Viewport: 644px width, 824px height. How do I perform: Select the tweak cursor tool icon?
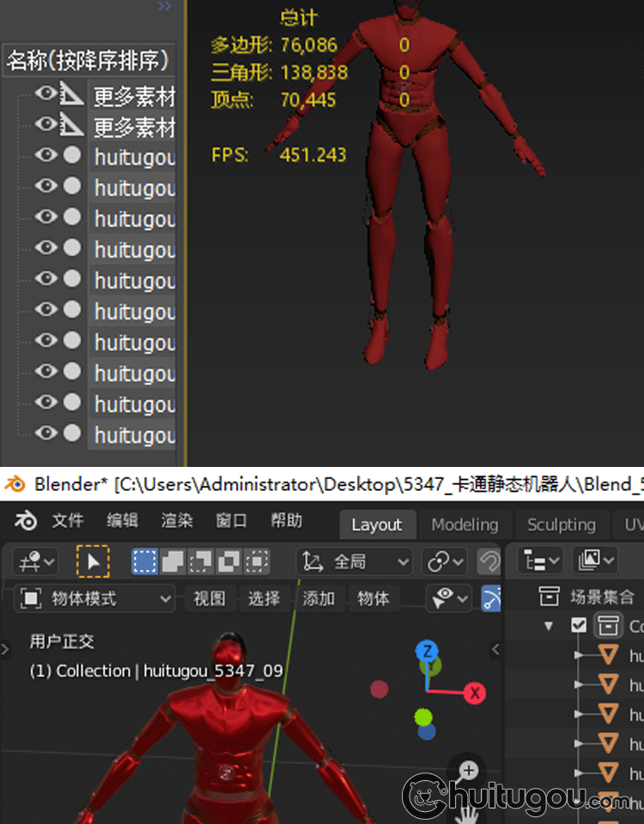(x=93, y=562)
